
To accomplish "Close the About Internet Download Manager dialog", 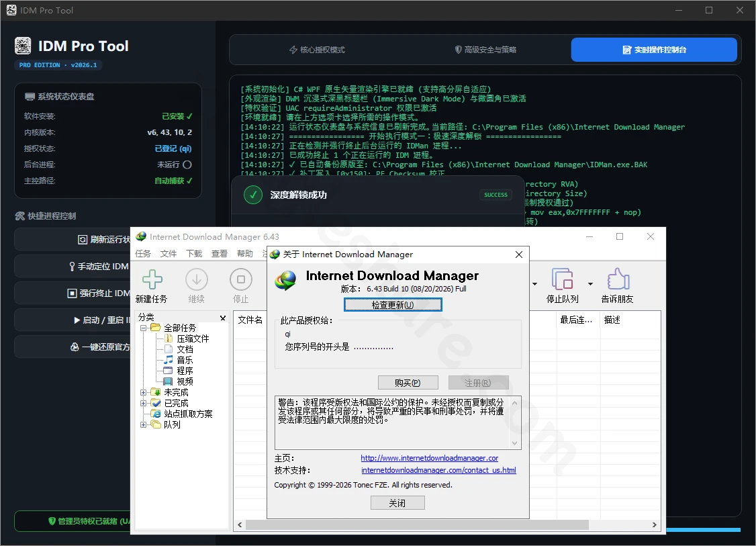I will point(519,254).
